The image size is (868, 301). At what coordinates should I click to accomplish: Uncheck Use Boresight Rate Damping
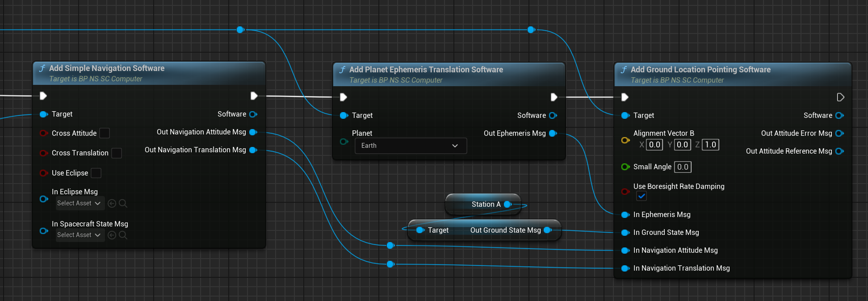[x=642, y=196]
